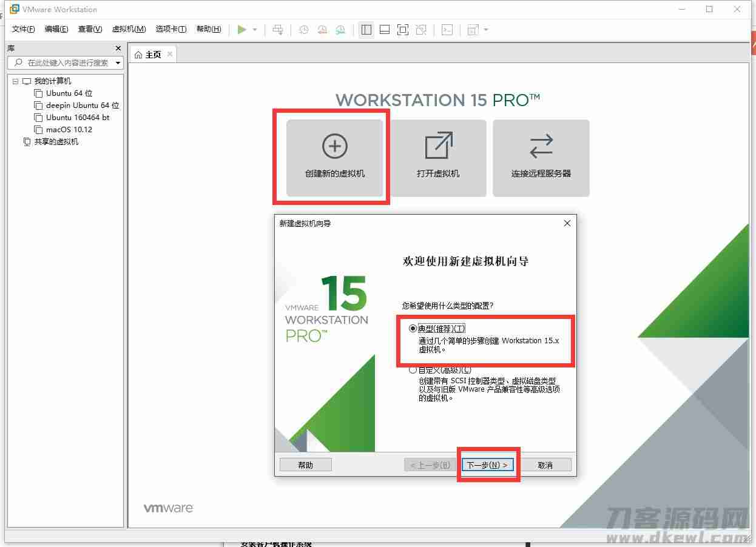Select the 自定义(高级) radio option
Screen dimensions: 756x547
pyautogui.click(x=413, y=370)
